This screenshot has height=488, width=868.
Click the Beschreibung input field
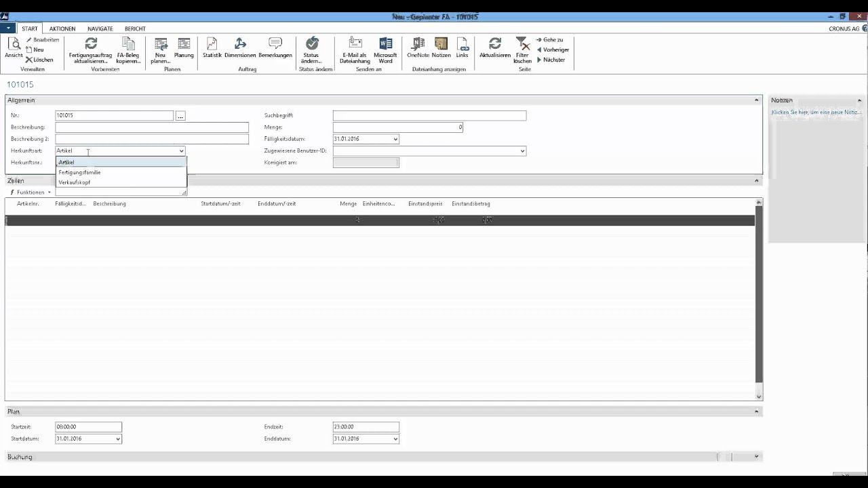click(x=152, y=127)
